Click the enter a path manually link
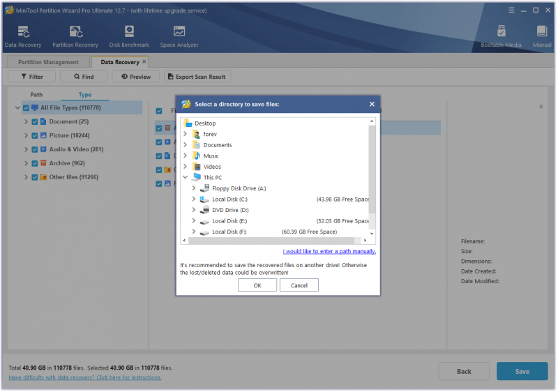Viewport: 558px width, 392px height. click(x=330, y=252)
